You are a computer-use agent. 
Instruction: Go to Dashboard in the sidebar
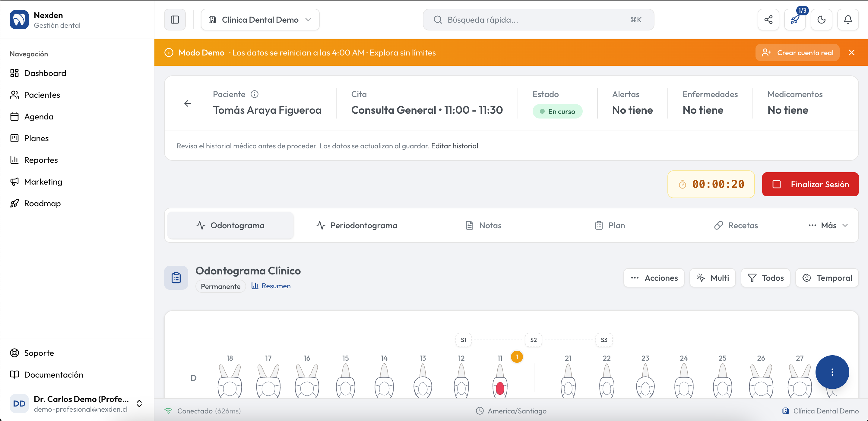(77, 73)
